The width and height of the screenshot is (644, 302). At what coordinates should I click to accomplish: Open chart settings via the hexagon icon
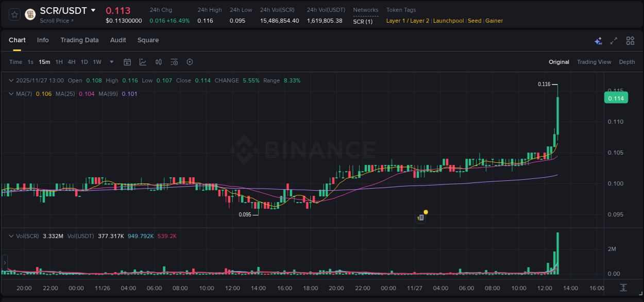[x=190, y=62]
